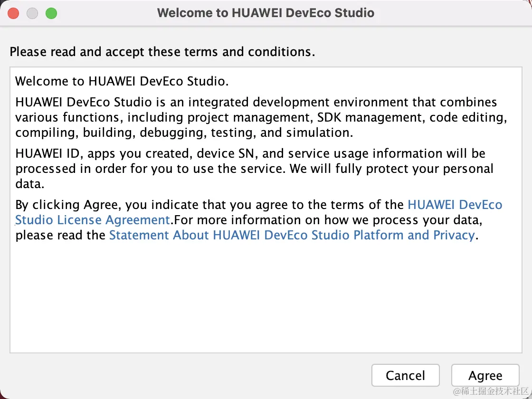Click the paragraph about HUAWEI ID and device SN
Viewport: 532px width, 399px height.
point(255,169)
